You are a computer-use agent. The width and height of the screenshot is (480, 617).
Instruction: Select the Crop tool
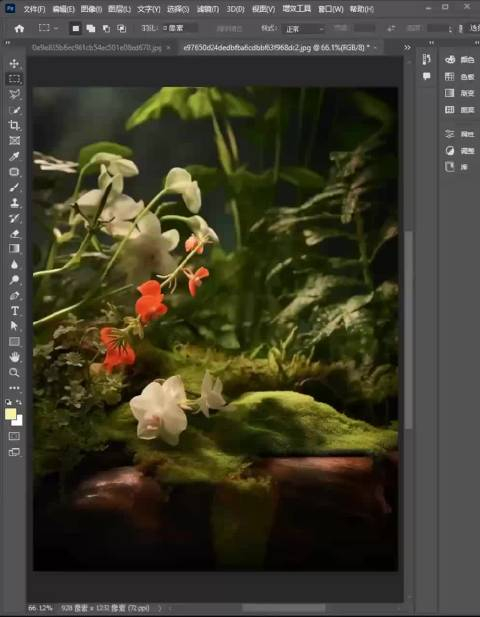pyautogui.click(x=14, y=126)
